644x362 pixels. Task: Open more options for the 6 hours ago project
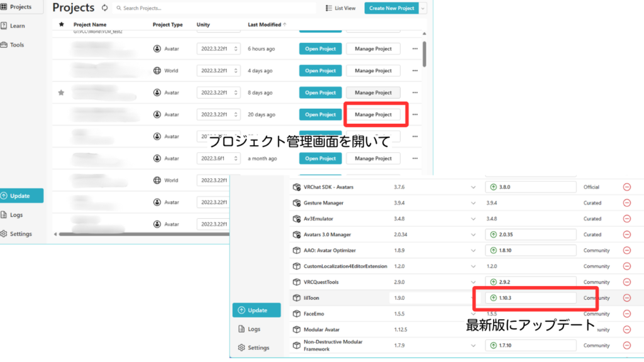pos(415,49)
